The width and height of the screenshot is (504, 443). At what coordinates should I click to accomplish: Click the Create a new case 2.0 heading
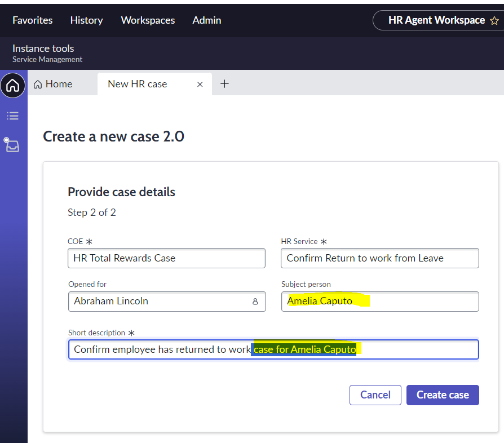113,136
